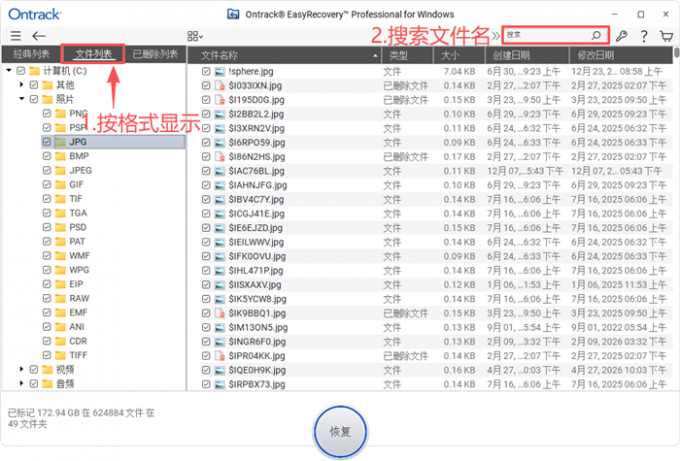Uncheck the !sphere.jpg file checkbox
The image size is (680, 461).
point(206,71)
